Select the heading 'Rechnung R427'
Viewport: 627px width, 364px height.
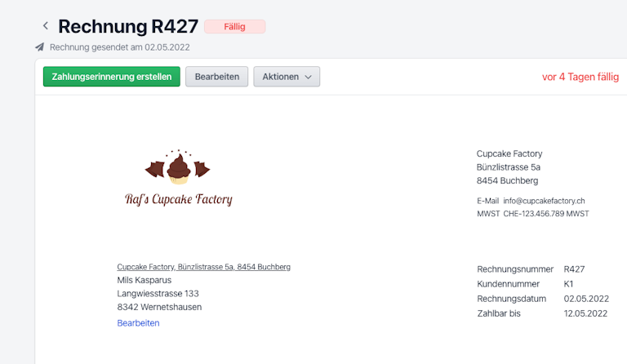point(128,26)
